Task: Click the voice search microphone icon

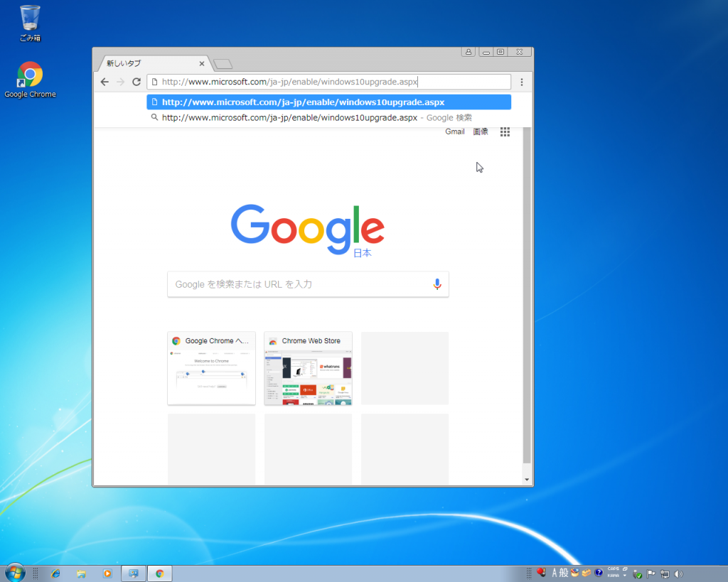Action: [x=437, y=284]
